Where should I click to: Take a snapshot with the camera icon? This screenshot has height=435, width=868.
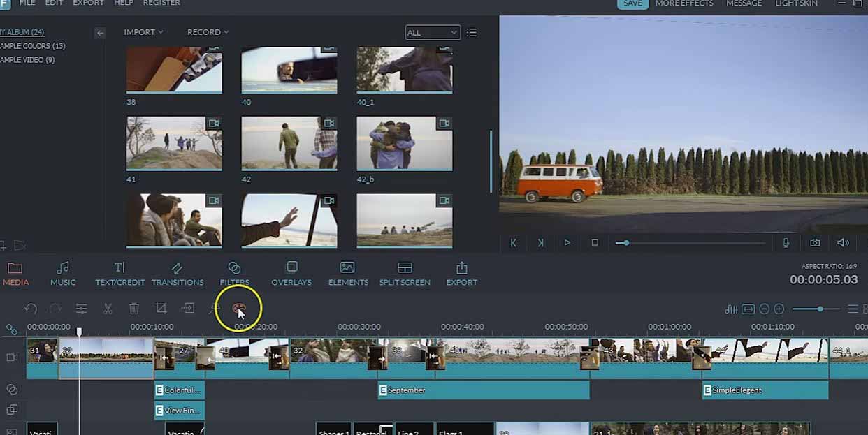(x=814, y=243)
